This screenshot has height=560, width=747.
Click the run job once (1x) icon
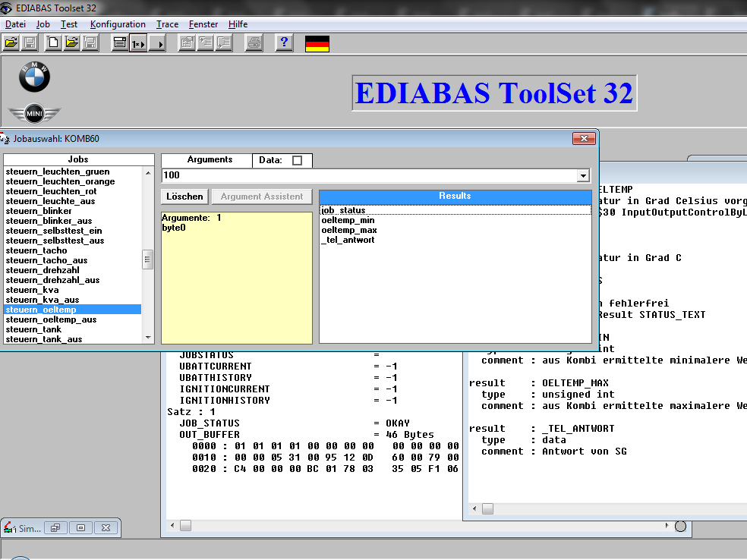[x=138, y=43]
